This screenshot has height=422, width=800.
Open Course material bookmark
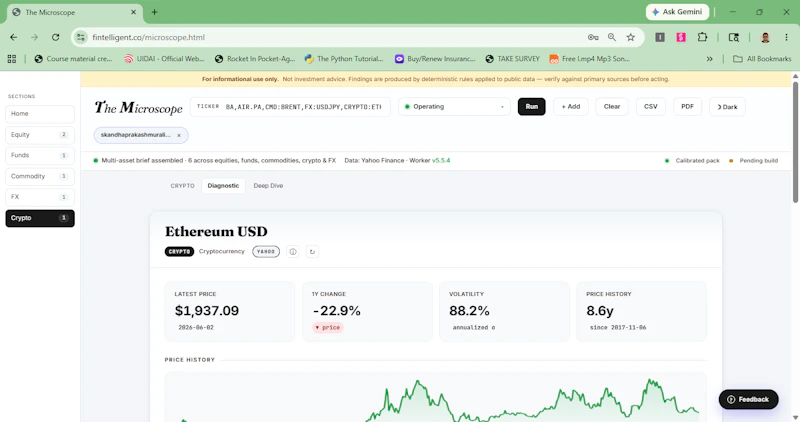tap(73, 59)
